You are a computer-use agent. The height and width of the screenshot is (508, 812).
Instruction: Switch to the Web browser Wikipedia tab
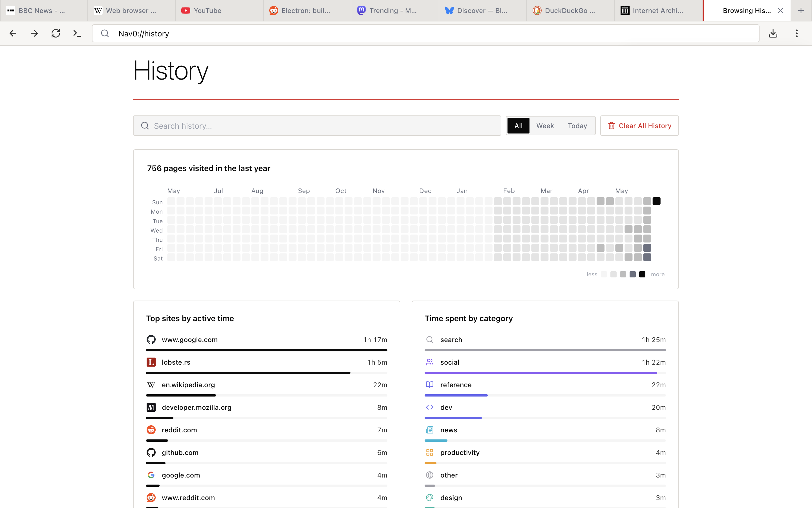(131, 10)
